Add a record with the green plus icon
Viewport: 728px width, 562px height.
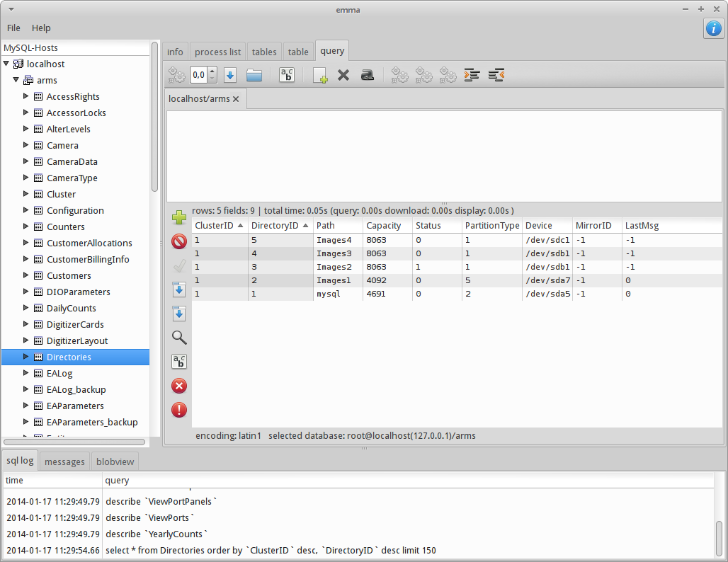pos(178,217)
